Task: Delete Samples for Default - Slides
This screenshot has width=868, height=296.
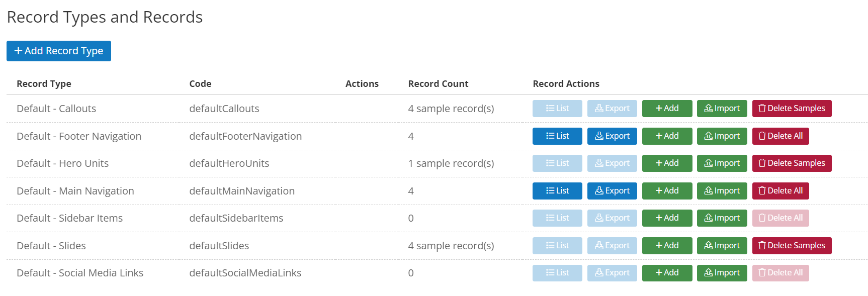Action: click(x=792, y=245)
